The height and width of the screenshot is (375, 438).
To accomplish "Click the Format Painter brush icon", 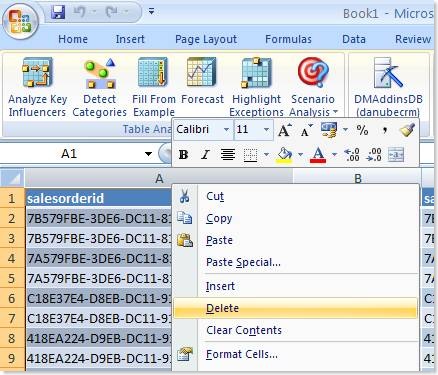I will (407, 130).
